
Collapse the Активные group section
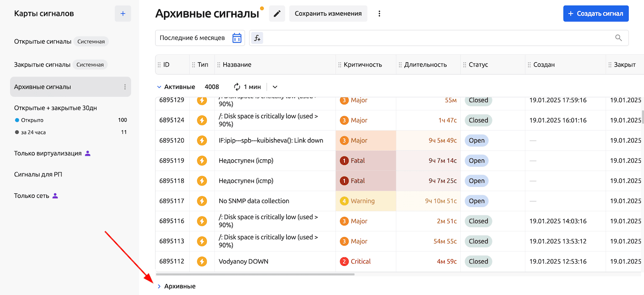(159, 87)
